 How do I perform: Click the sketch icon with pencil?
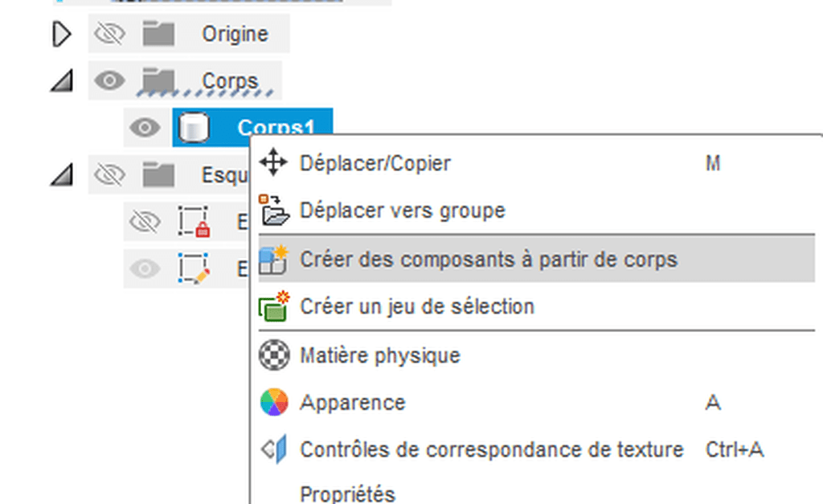194,268
